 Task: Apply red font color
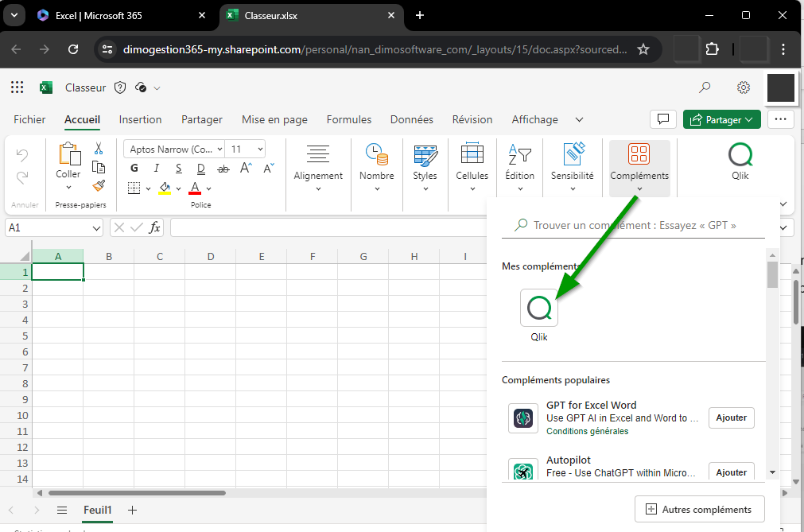tap(195, 188)
